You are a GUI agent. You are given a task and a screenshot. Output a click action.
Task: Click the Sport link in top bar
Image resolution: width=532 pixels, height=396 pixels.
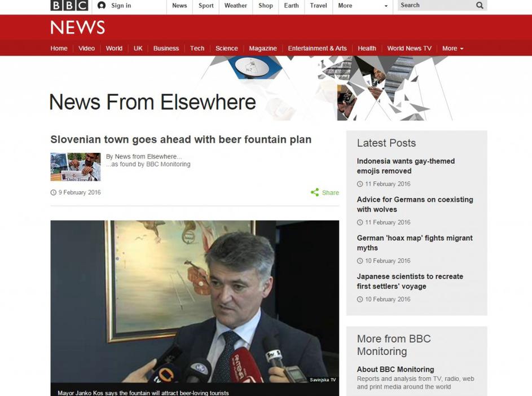tap(206, 6)
